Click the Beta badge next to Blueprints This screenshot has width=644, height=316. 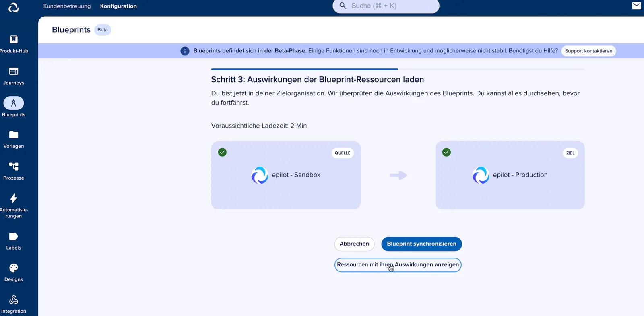pos(103,30)
